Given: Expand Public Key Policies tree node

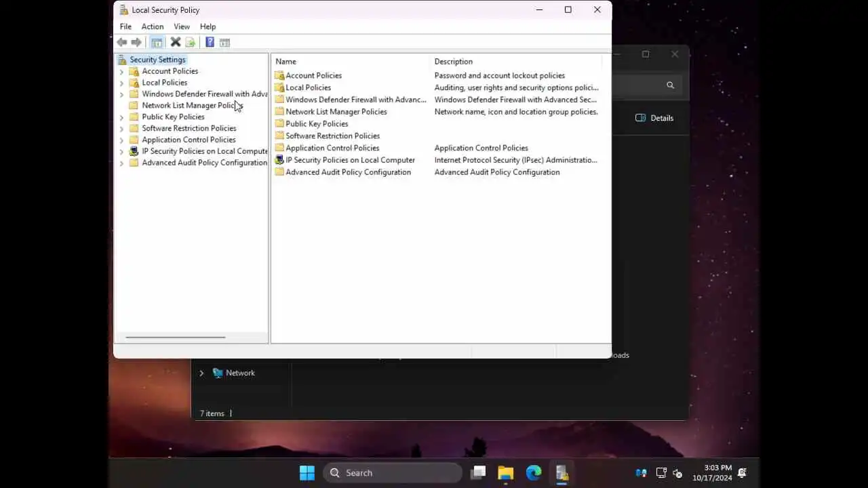Looking at the screenshot, I should (121, 117).
